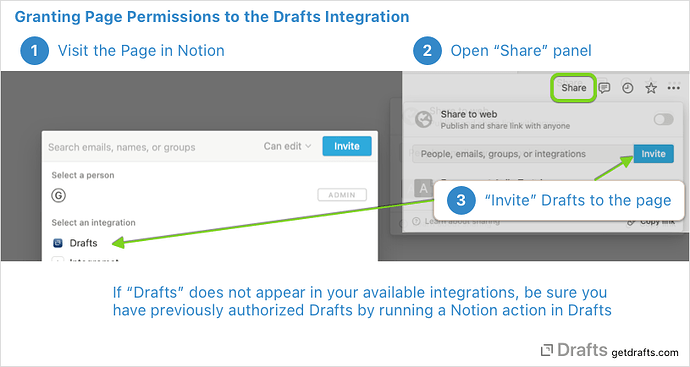The width and height of the screenshot is (690, 367).
Task: Click the Share to web globe icon
Action: pyautogui.click(x=423, y=119)
